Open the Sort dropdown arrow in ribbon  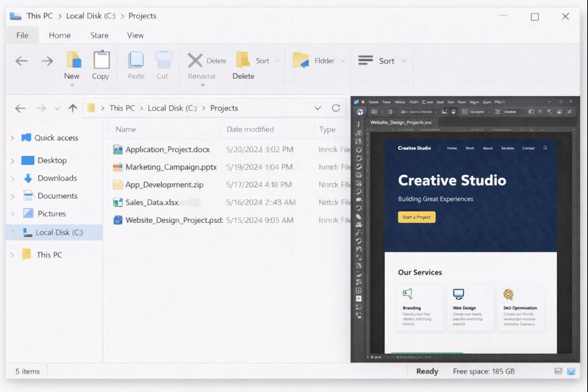click(x=404, y=61)
